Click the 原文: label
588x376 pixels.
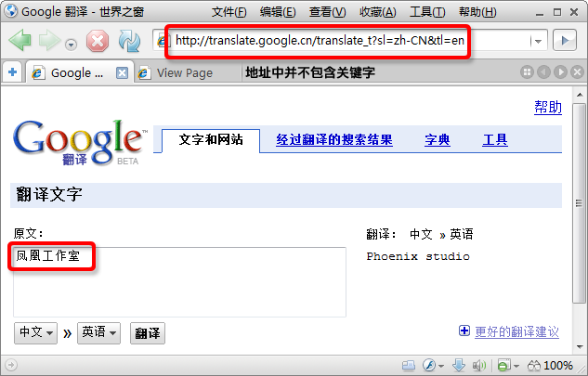coord(29,234)
